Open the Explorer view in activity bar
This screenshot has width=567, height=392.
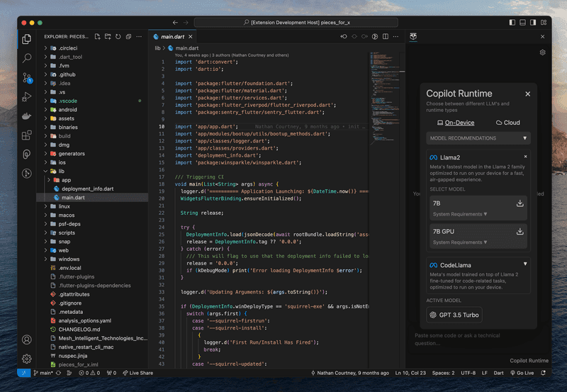click(26, 39)
